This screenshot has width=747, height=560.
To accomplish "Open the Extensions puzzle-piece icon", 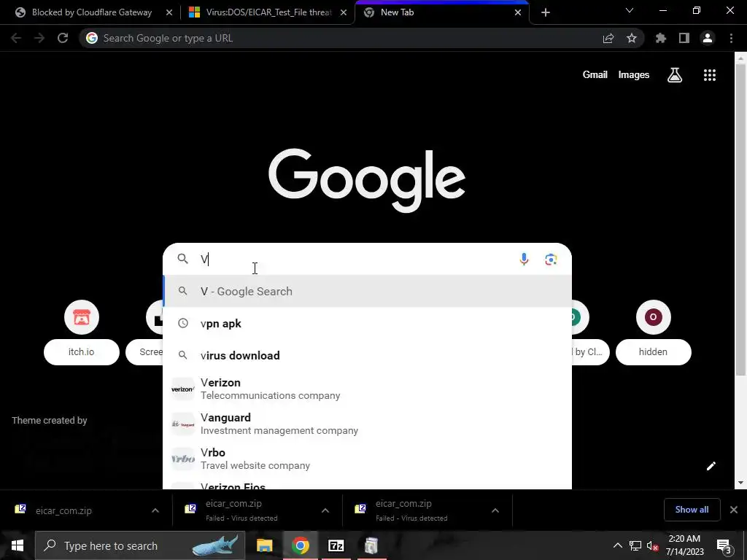I will [661, 38].
